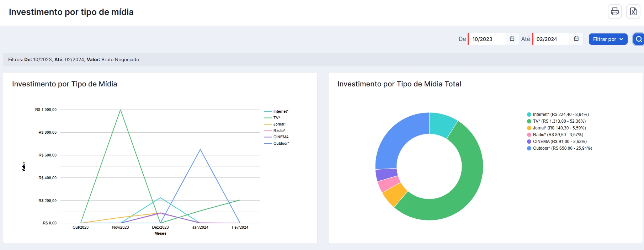Click the print icon button
This screenshot has width=644, height=250.
[615, 11]
